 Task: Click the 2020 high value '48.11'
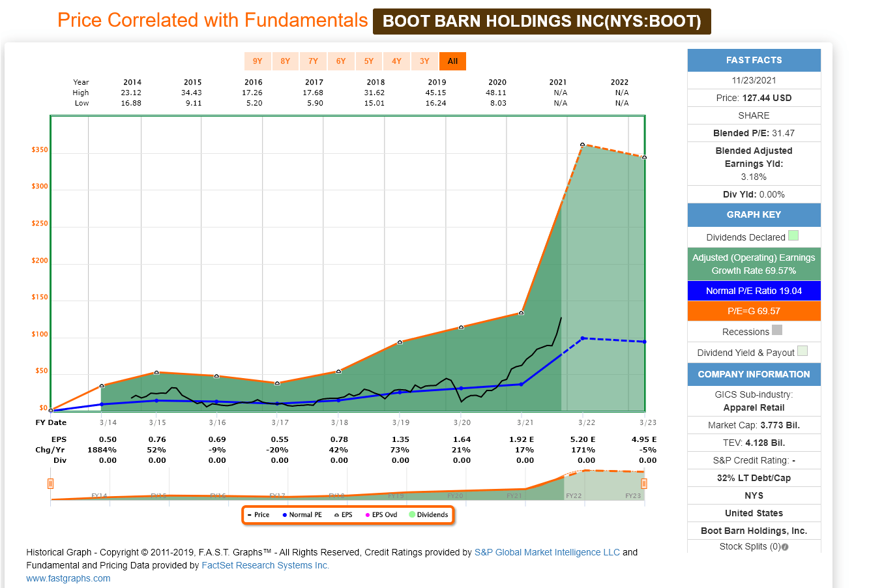click(497, 93)
